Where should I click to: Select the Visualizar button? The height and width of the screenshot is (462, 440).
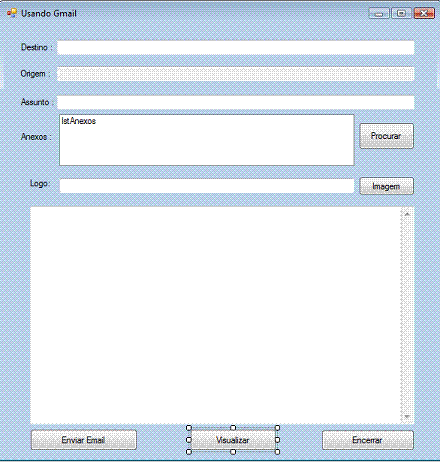coord(233,440)
